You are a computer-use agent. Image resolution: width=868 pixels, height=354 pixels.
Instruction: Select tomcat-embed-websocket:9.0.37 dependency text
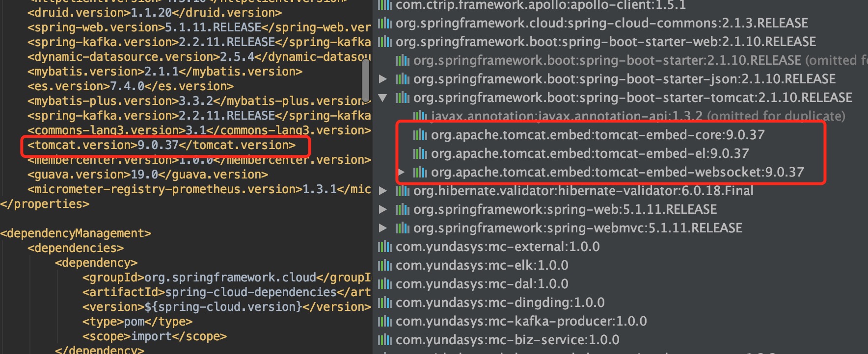tap(618, 172)
